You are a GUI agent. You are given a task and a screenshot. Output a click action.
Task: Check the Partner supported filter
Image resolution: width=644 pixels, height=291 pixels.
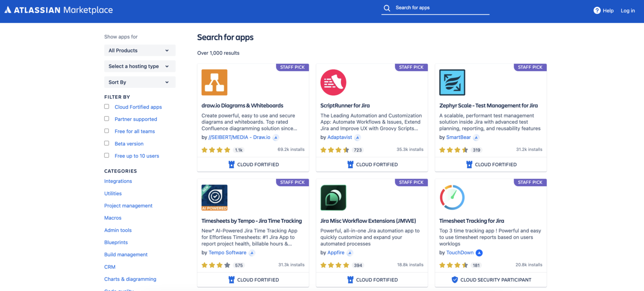click(106, 119)
